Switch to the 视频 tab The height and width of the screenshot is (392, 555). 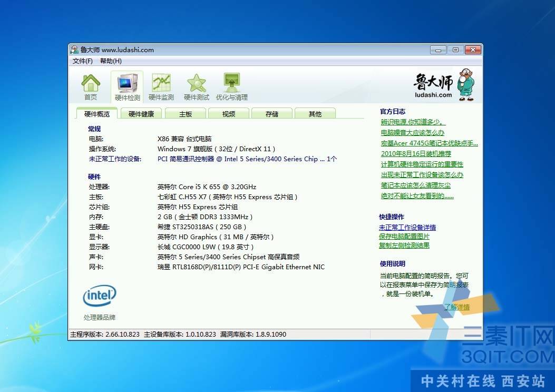(229, 114)
